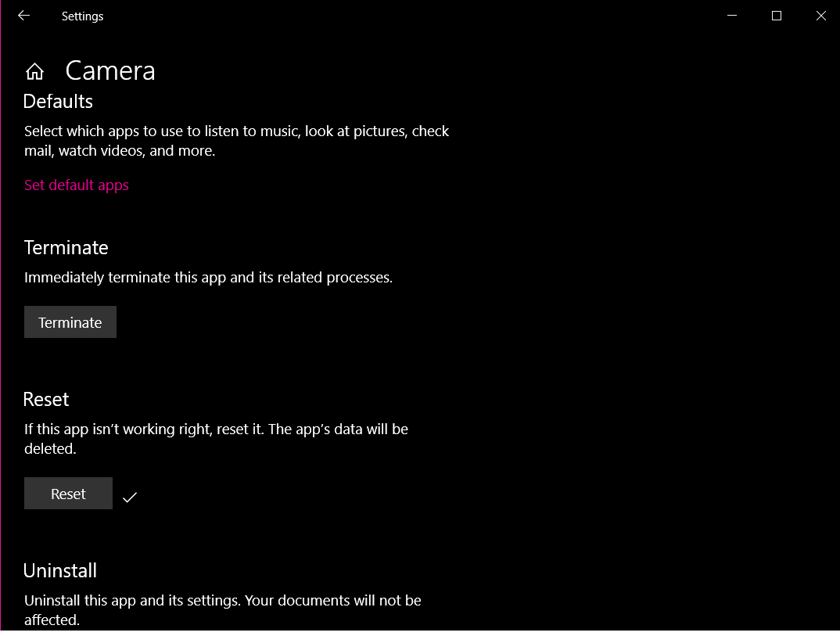Select the back arrow in the title bar

23,16
